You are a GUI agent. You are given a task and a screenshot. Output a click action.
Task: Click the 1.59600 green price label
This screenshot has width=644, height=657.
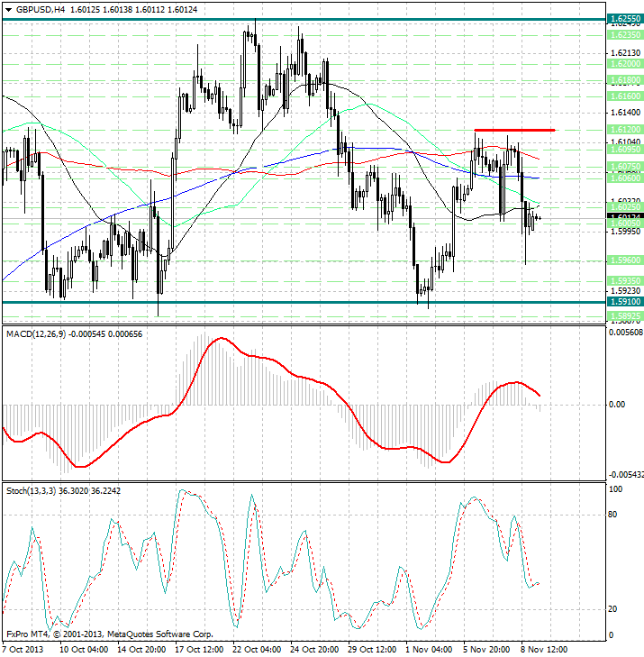pyautogui.click(x=624, y=260)
